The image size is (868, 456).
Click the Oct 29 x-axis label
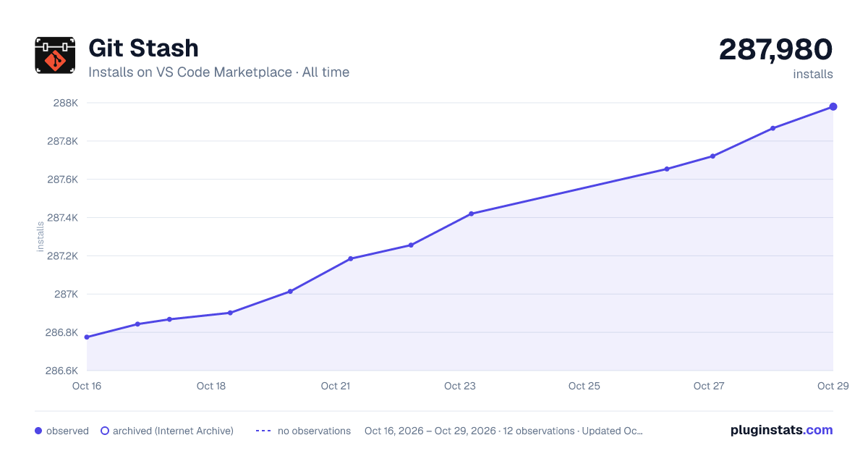pyautogui.click(x=833, y=386)
